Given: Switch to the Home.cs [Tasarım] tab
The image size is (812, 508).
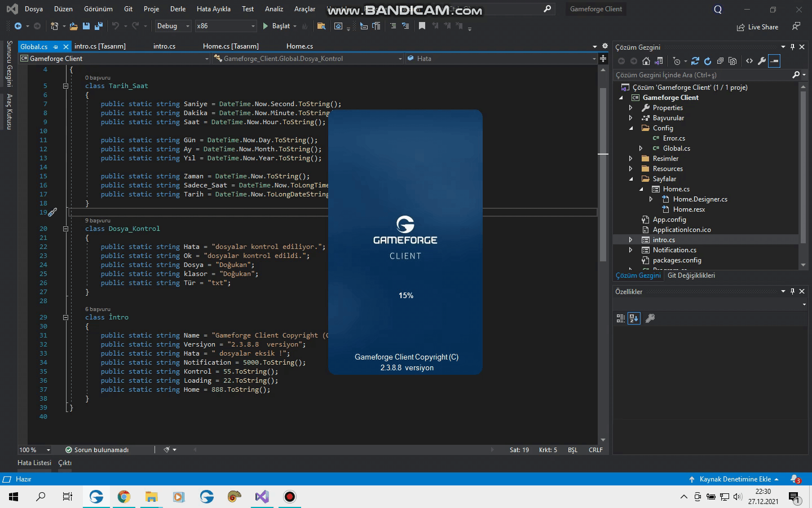Looking at the screenshot, I should (x=231, y=46).
